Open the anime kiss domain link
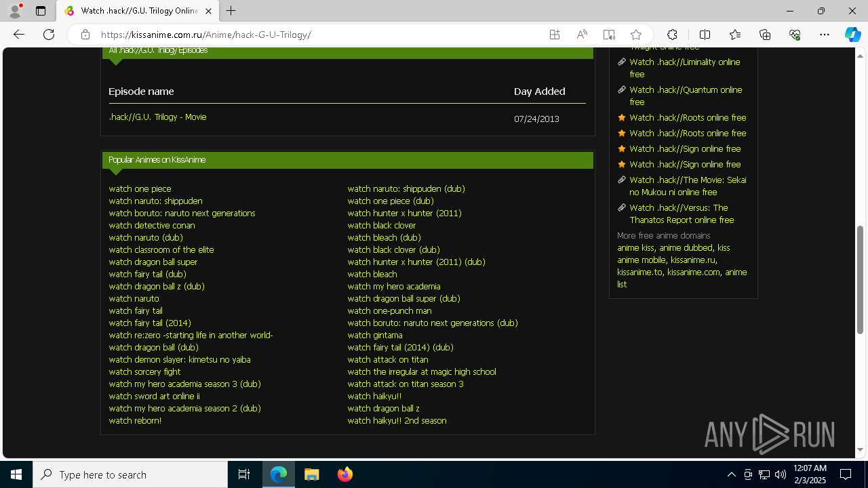Viewport: 868px width, 488px height. click(635, 247)
